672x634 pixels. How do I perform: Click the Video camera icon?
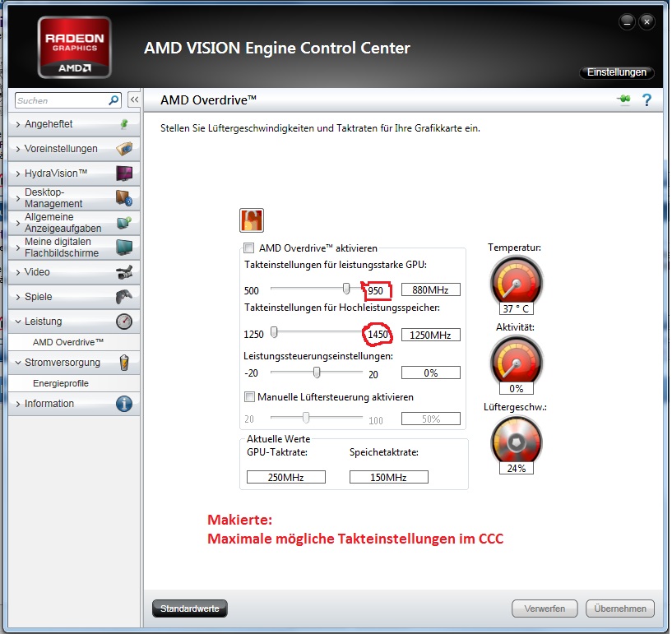(124, 272)
